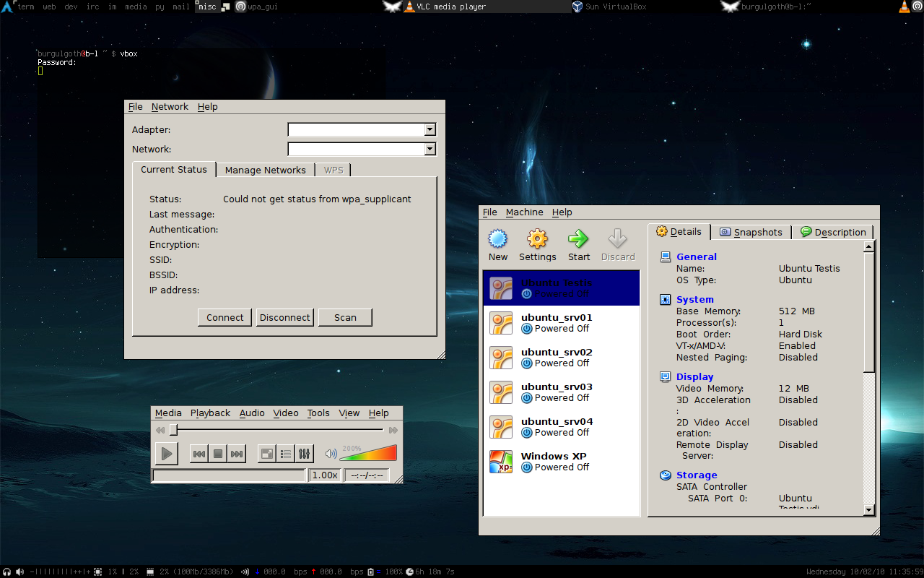Viewport: 924px width, 578px height.
Task: Show the VLC playlist icon
Action: click(285, 454)
